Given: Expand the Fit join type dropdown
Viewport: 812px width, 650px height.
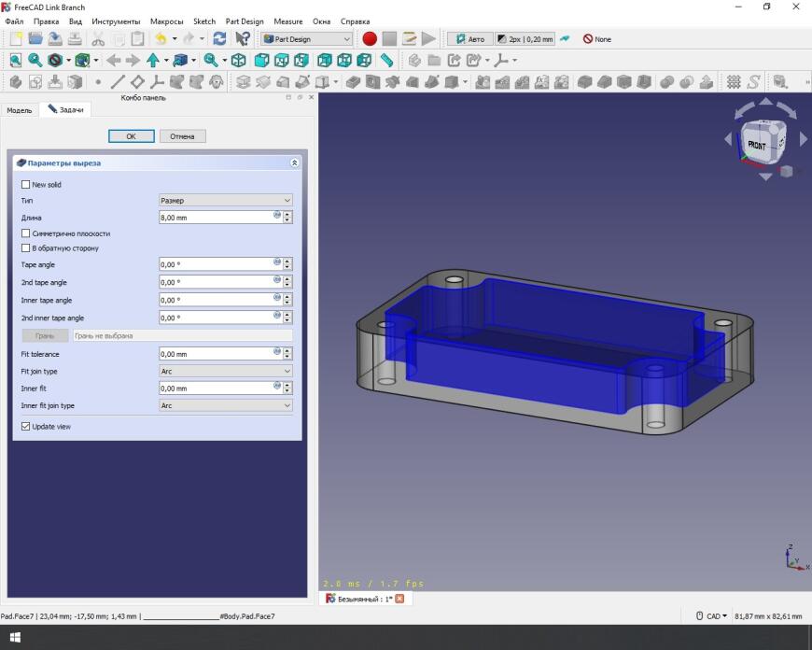Looking at the screenshot, I should click(x=226, y=371).
